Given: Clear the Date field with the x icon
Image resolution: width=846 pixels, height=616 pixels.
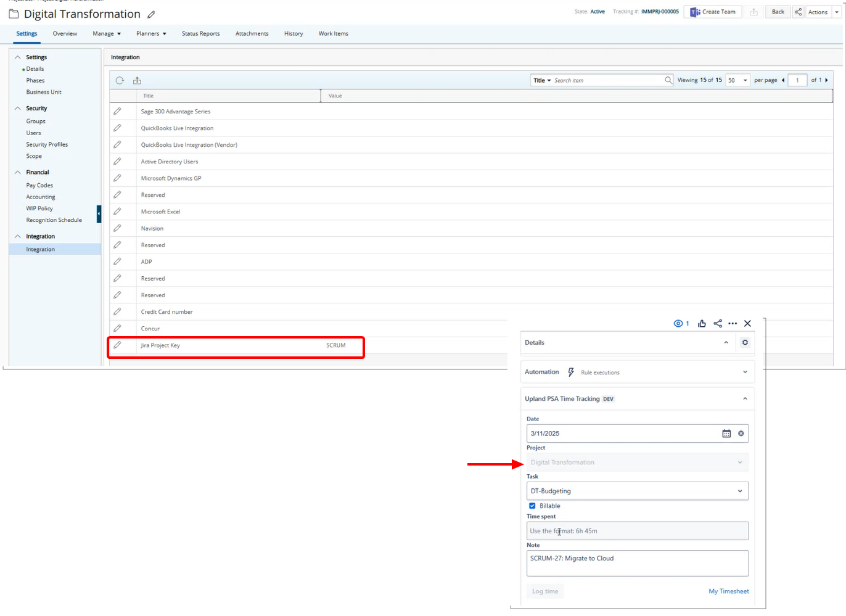Looking at the screenshot, I should (x=741, y=433).
